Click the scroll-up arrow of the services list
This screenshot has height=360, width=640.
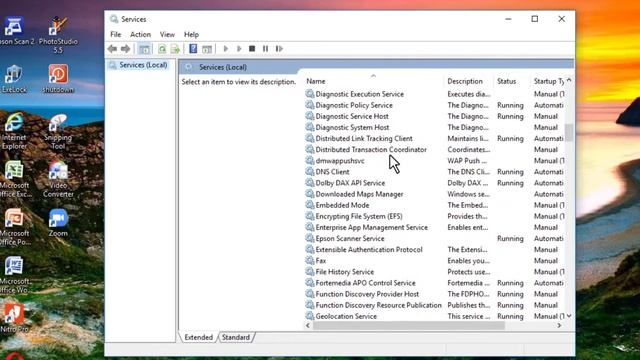click(x=569, y=80)
